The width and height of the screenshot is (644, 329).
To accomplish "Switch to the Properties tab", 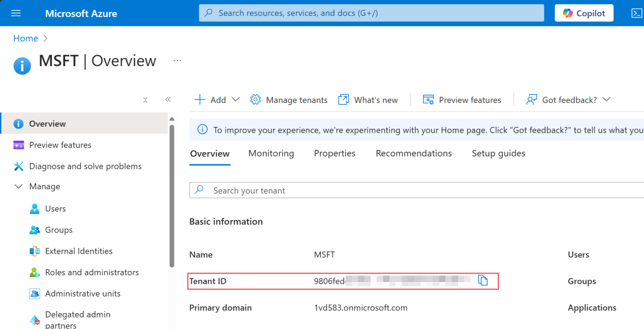I will click(x=335, y=154).
